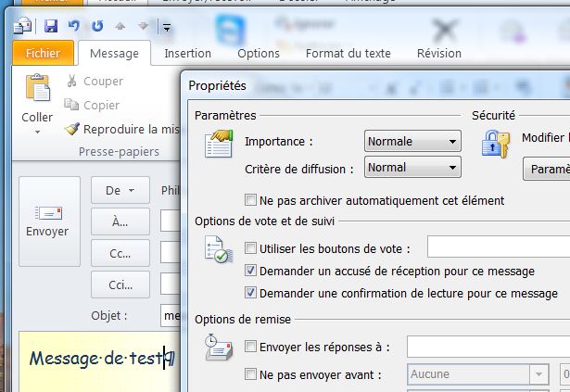
Task: Click into the Objet subject field
Action: [x=171, y=315]
